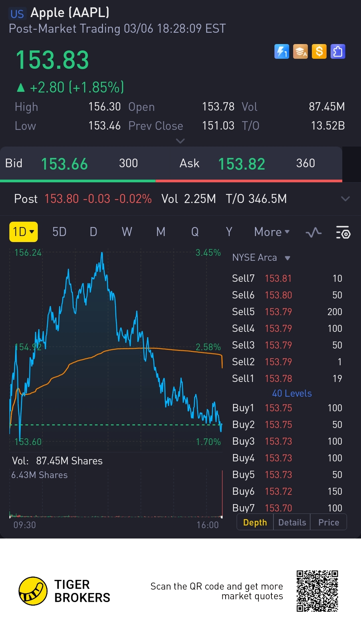
Task: Tap the Bid price 153.66
Action: click(x=64, y=164)
